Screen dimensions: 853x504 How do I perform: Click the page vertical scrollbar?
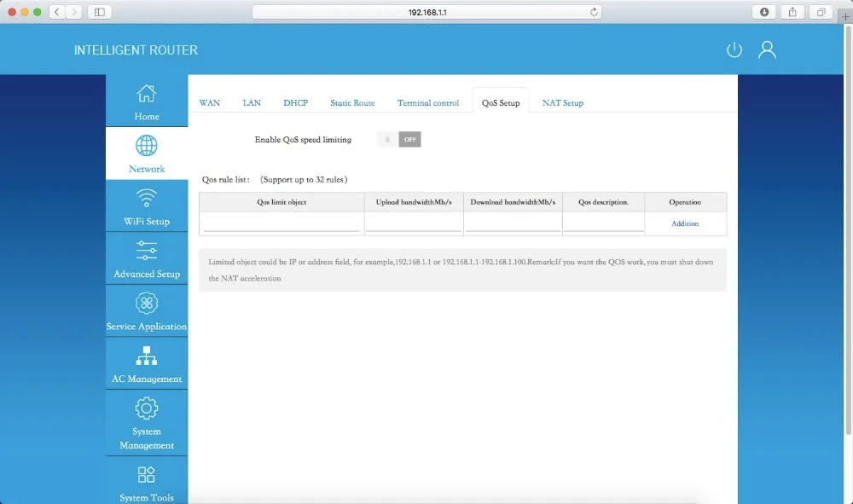848,230
